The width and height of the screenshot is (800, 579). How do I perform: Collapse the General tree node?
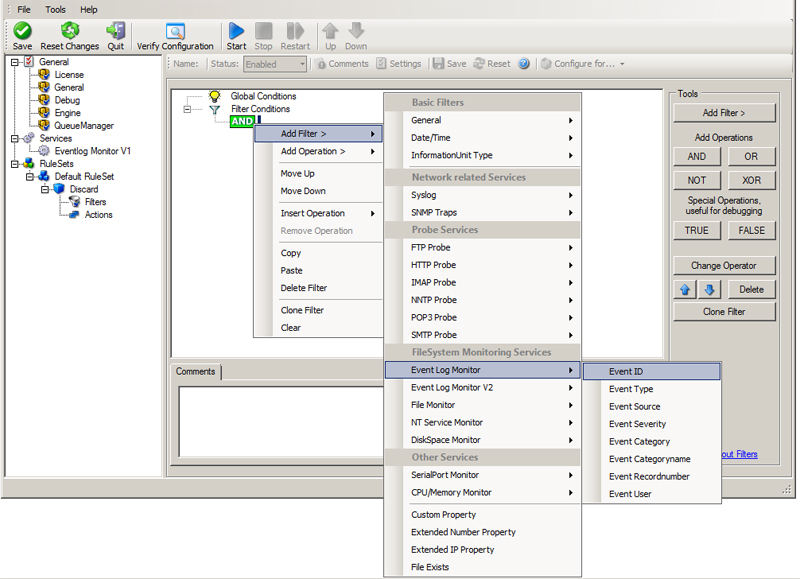point(15,62)
